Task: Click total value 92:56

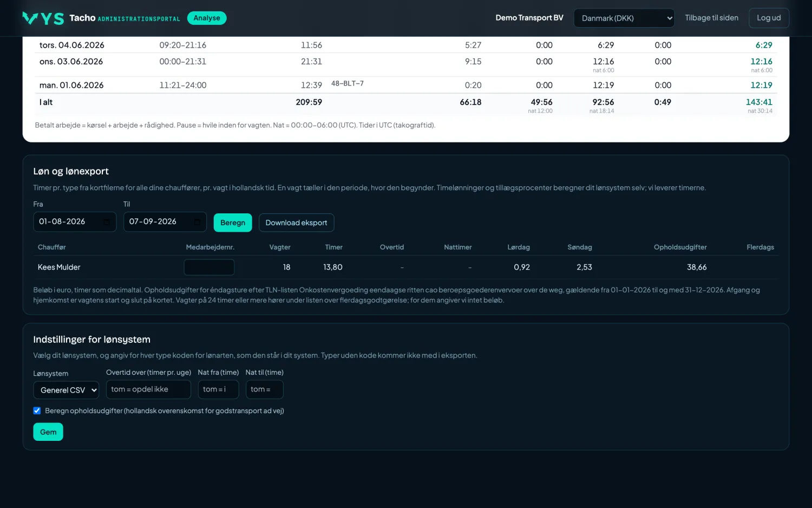Action: [603, 102]
